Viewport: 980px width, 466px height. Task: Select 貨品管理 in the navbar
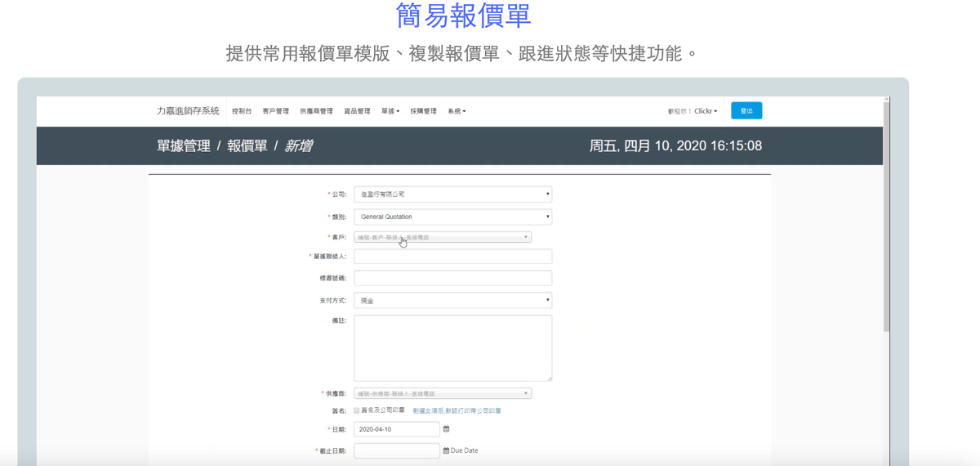pos(357,111)
